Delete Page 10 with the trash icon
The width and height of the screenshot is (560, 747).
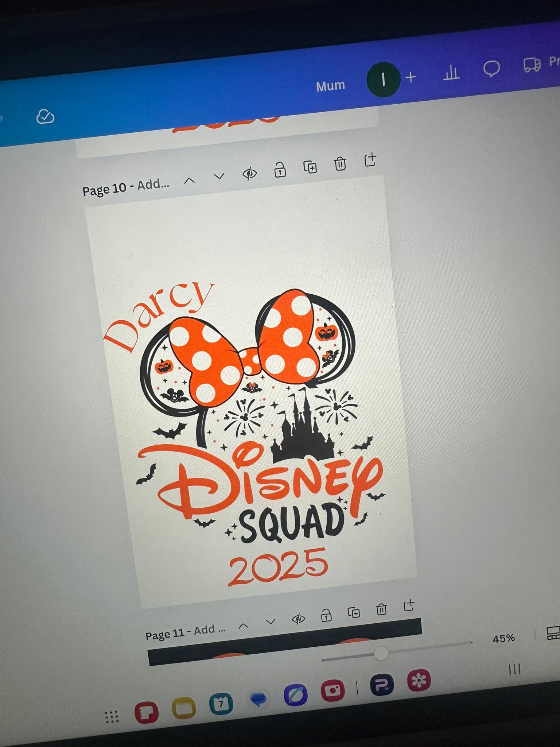coord(340,164)
